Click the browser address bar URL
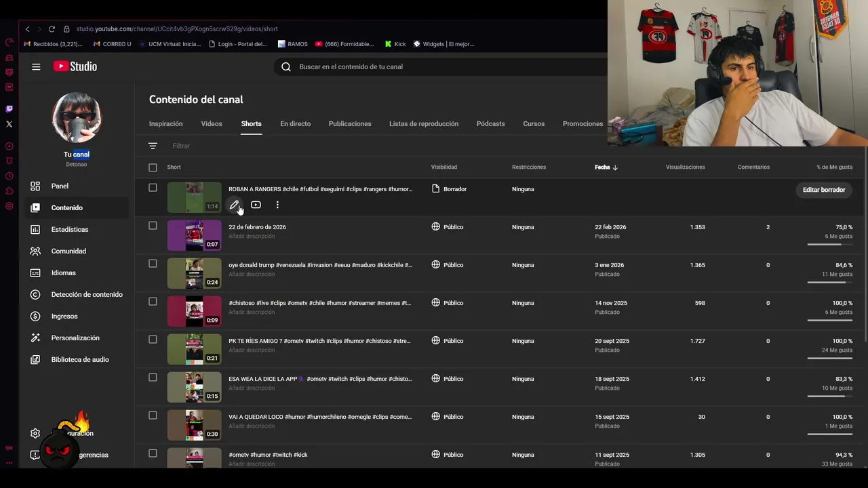Viewport: 868px width, 488px height. click(177, 29)
